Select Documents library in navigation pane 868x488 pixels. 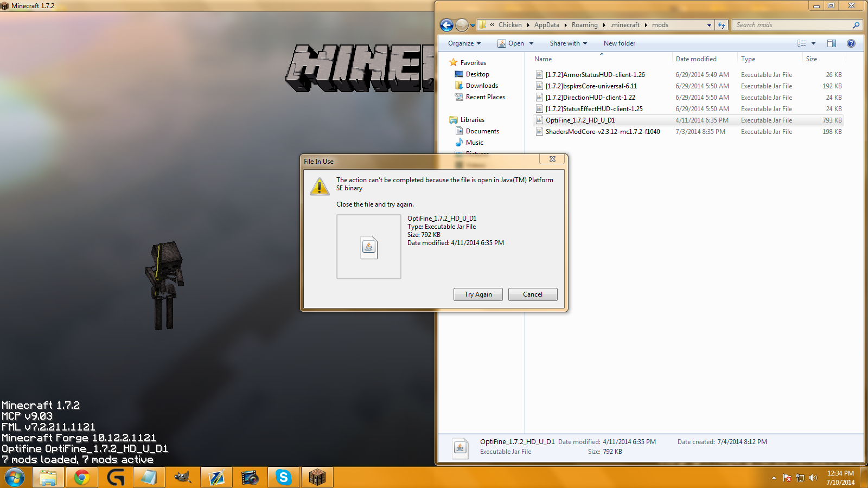(482, 131)
